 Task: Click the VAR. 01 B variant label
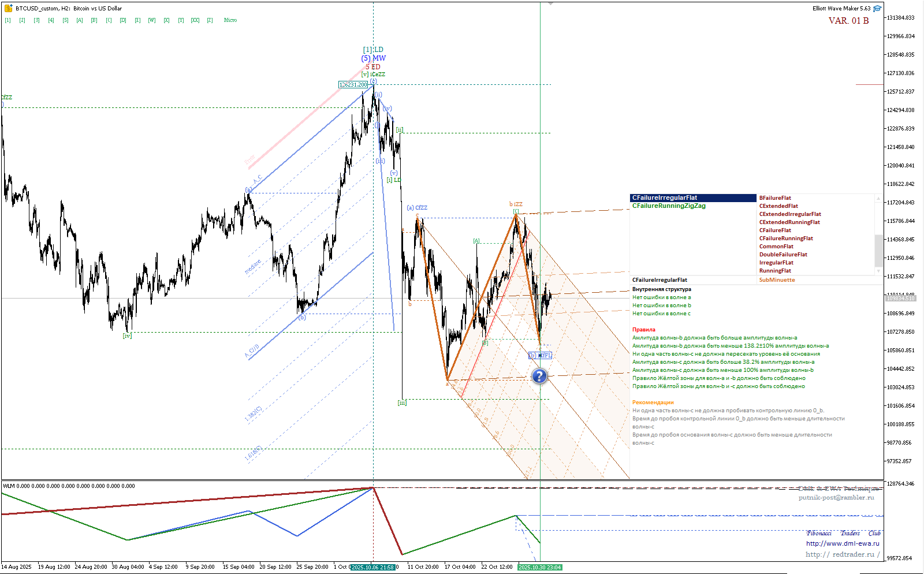tap(848, 21)
